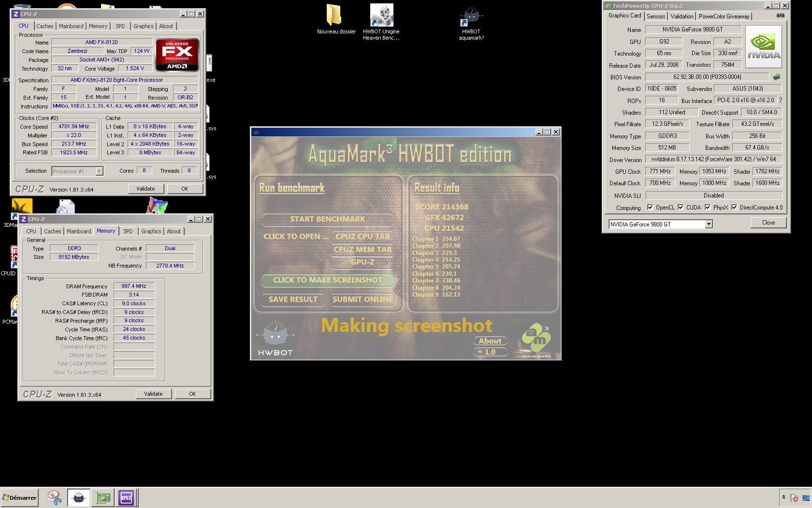812x508 pixels.
Task: Click the GPU-Z camera screenshot icon
Action: [781, 15]
